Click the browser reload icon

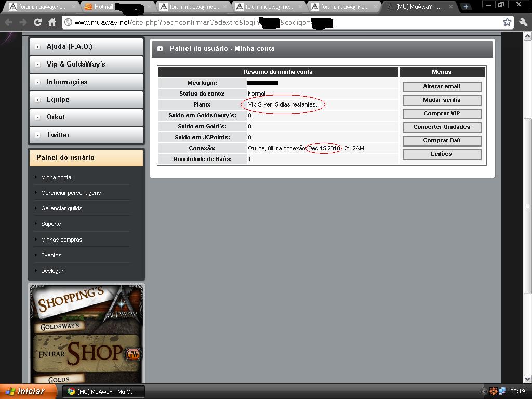pyautogui.click(x=37, y=22)
